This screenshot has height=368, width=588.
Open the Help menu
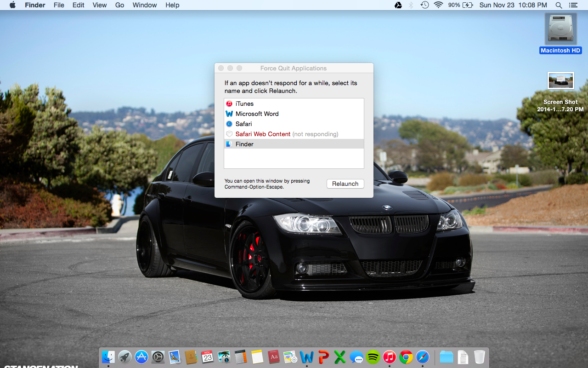coord(172,5)
